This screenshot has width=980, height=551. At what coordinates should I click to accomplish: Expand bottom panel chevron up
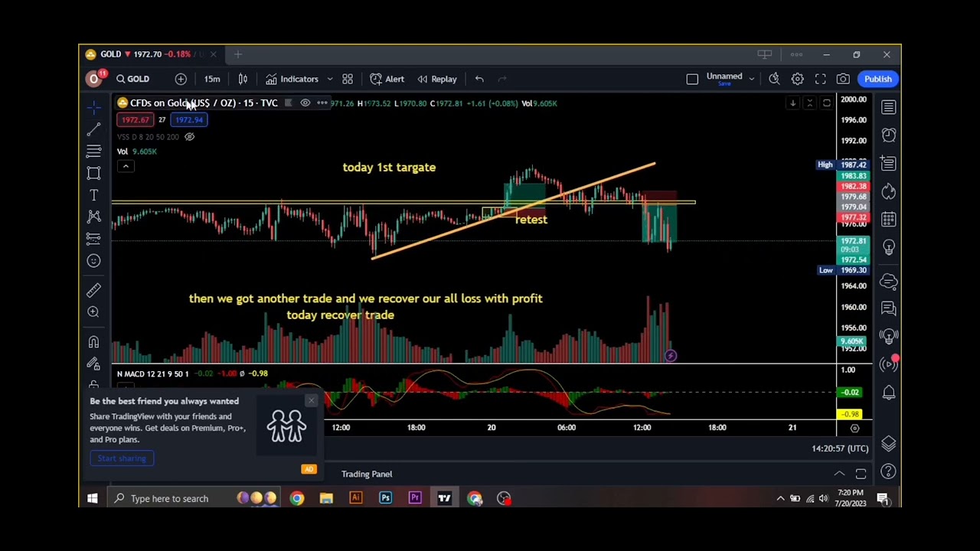[x=839, y=474]
